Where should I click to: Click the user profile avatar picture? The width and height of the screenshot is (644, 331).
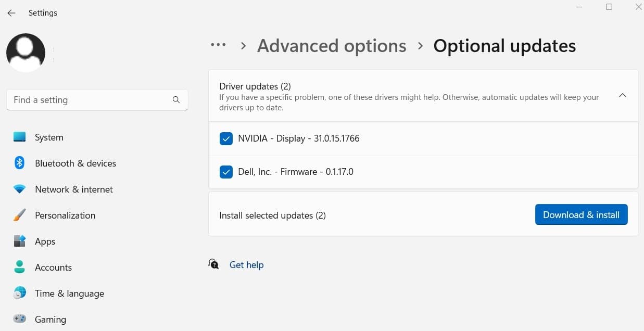26,53
